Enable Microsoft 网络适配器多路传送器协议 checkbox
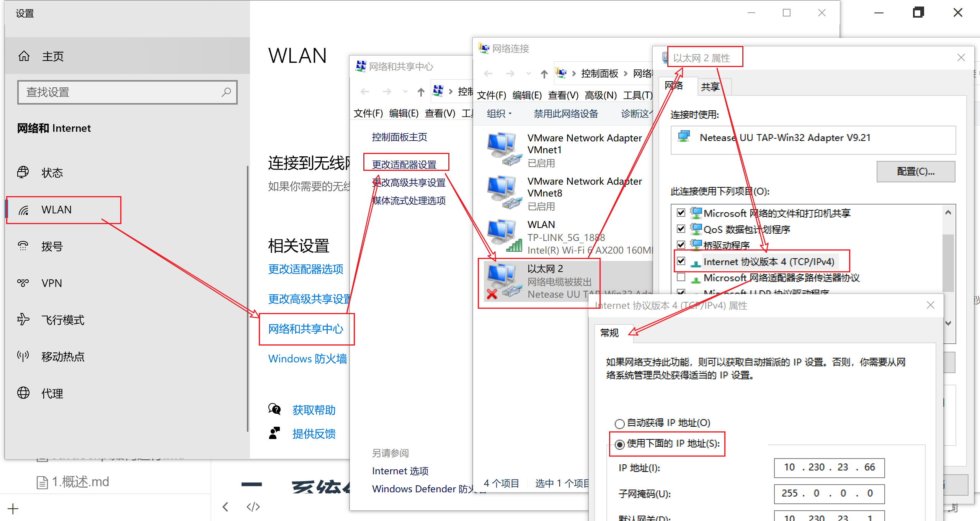The height and width of the screenshot is (521, 980). [681, 277]
